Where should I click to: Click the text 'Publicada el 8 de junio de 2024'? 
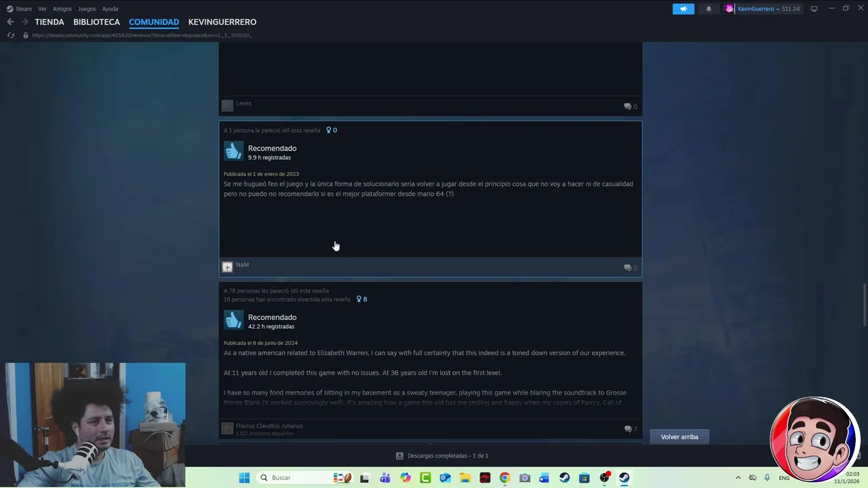click(x=260, y=343)
